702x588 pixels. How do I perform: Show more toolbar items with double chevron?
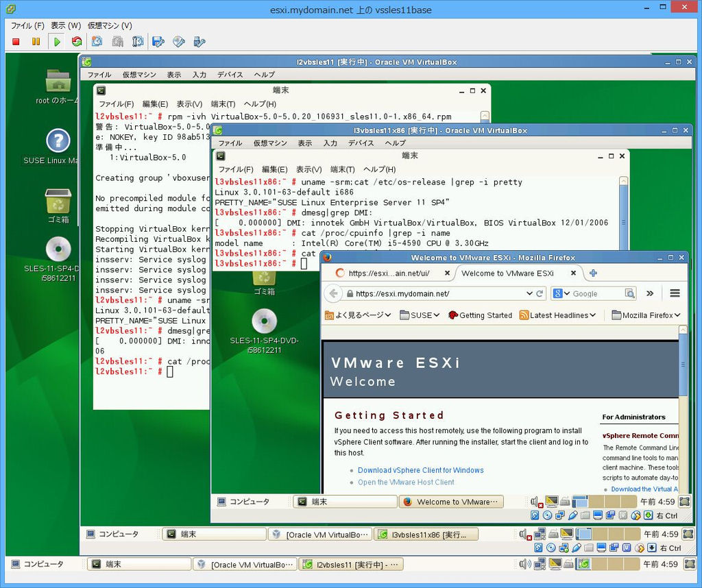pos(650,293)
